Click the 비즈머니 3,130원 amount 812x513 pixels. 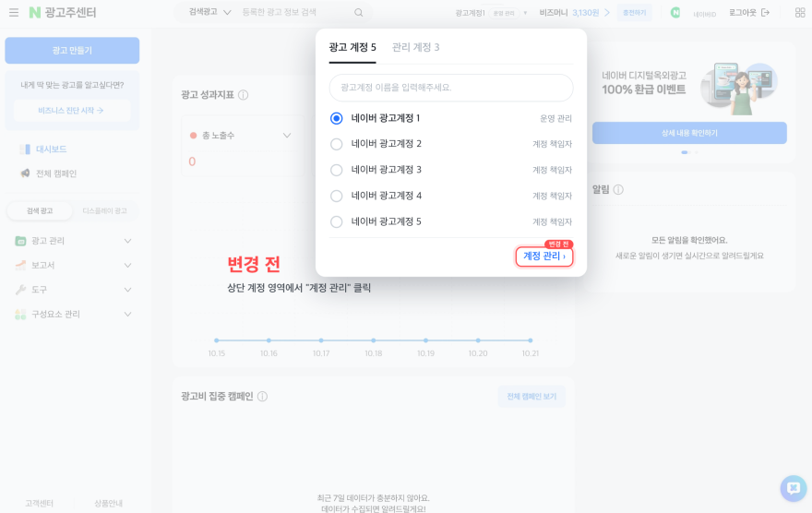click(586, 12)
